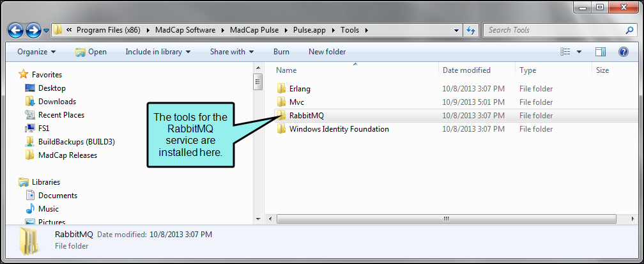Click the search magnifier icon
Image resolution: width=644 pixels, height=264 pixels.
click(x=630, y=30)
